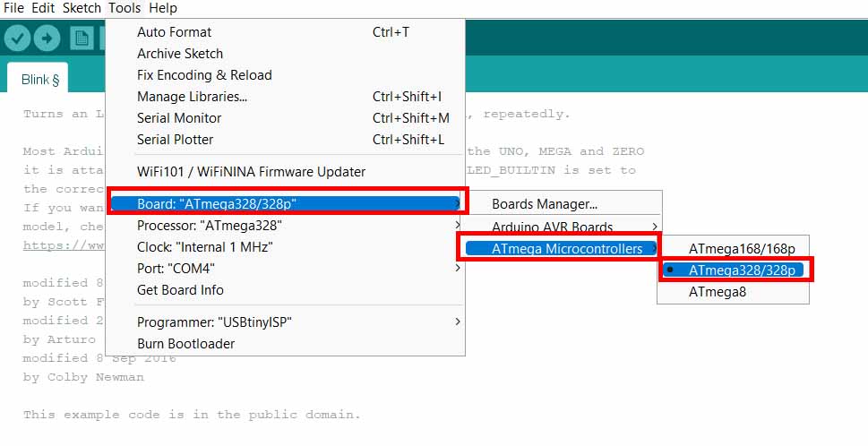The width and height of the screenshot is (868, 446).
Task: Open the Sketch menu
Action: pyautogui.click(x=82, y=8)
